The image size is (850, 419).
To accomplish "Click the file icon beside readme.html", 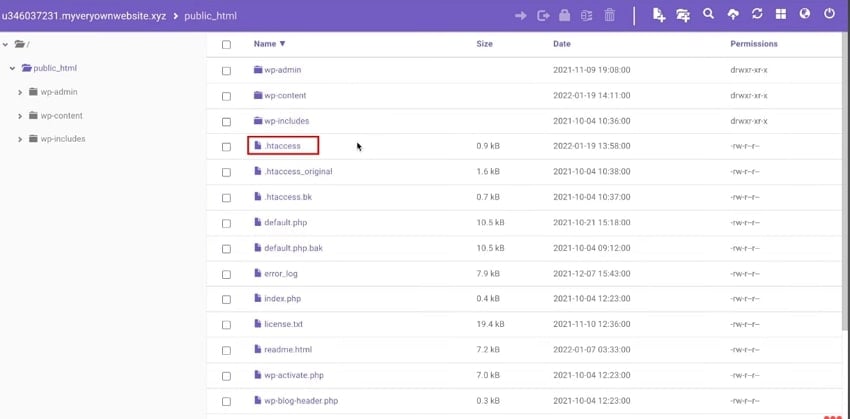I will pos(258,349).
